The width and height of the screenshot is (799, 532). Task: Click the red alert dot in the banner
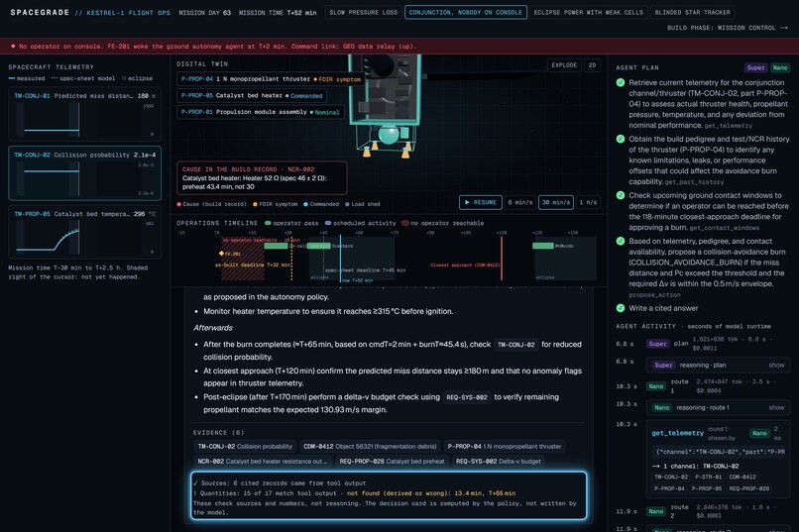pyautogui.click(x=13, y=47)
